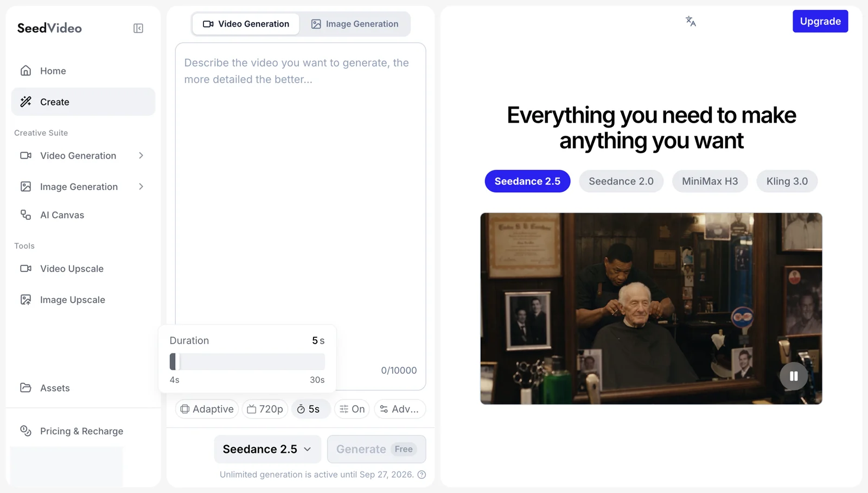Expand the Video Generation submenu chevron
The width and height of the screenshot is (868, 493).
click(141, 156)
